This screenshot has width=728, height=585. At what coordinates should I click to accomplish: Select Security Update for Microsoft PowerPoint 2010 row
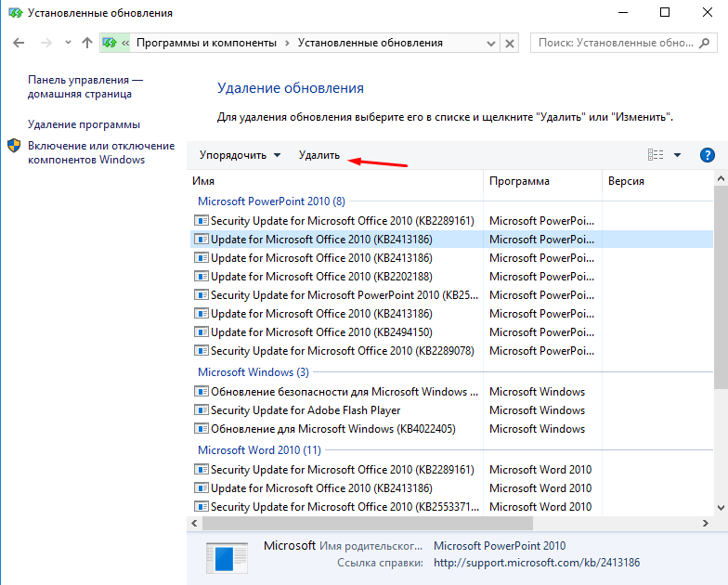[451, 295]
